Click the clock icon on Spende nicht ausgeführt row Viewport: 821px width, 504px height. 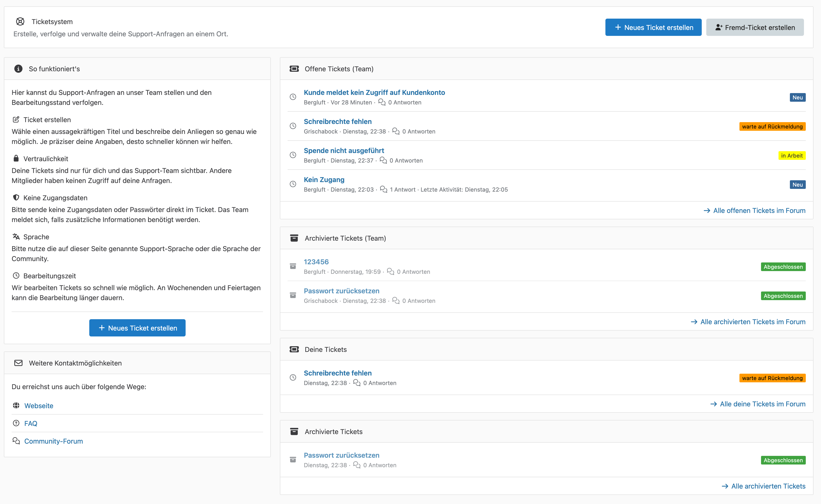pos(293,155)
